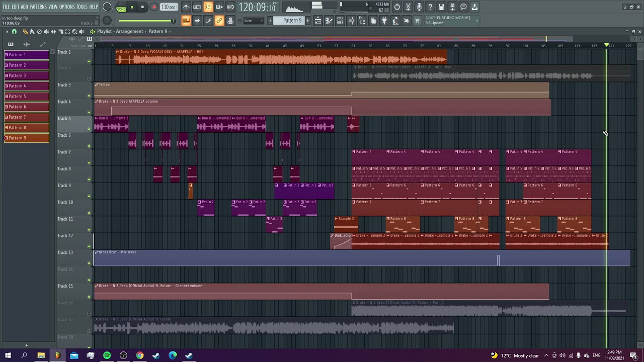Screen dimensions: 644x362
Task: Click arrow left of Pattern 9 selector
Action: pos(270,21)
